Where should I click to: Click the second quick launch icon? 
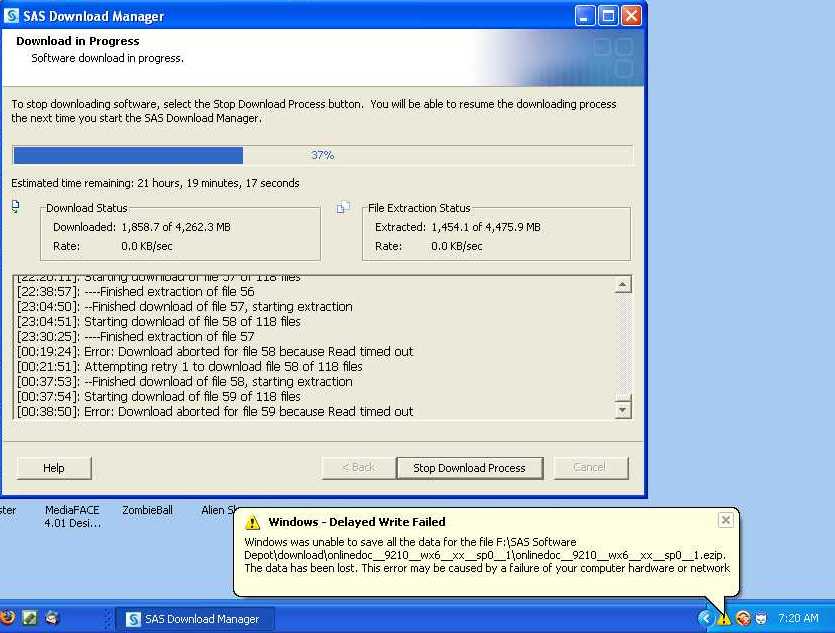[x=30, y=618]
